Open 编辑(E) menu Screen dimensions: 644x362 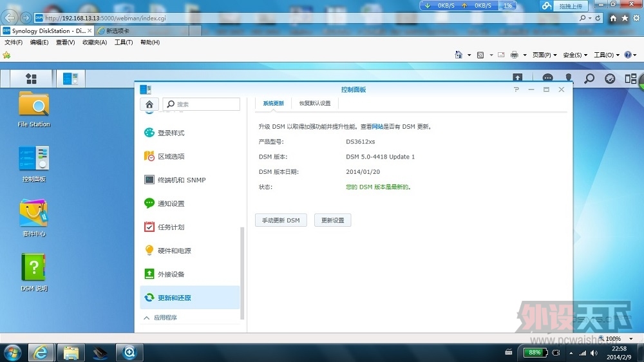tap(39, 43)
